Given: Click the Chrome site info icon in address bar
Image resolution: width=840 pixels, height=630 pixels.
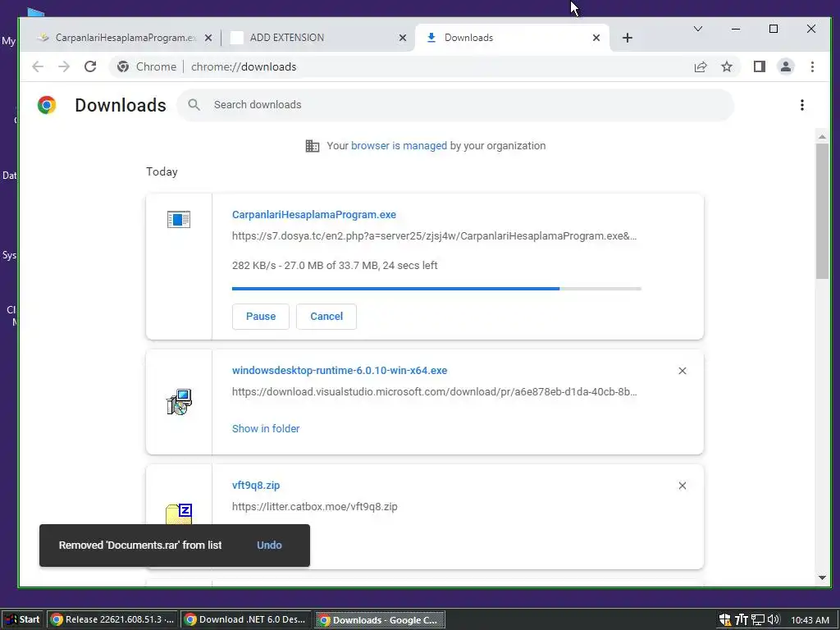Looking at the screenshot, I should tap(123, 66).
